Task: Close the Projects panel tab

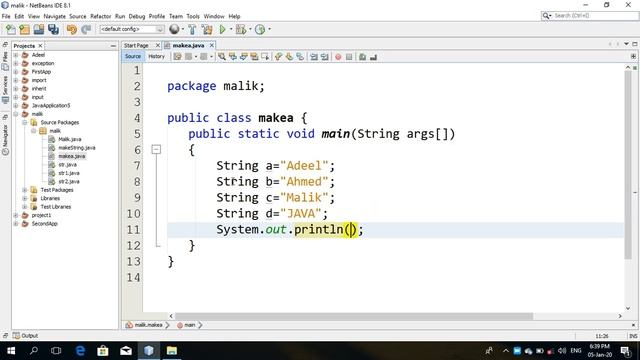Action: tap(40, 46)
